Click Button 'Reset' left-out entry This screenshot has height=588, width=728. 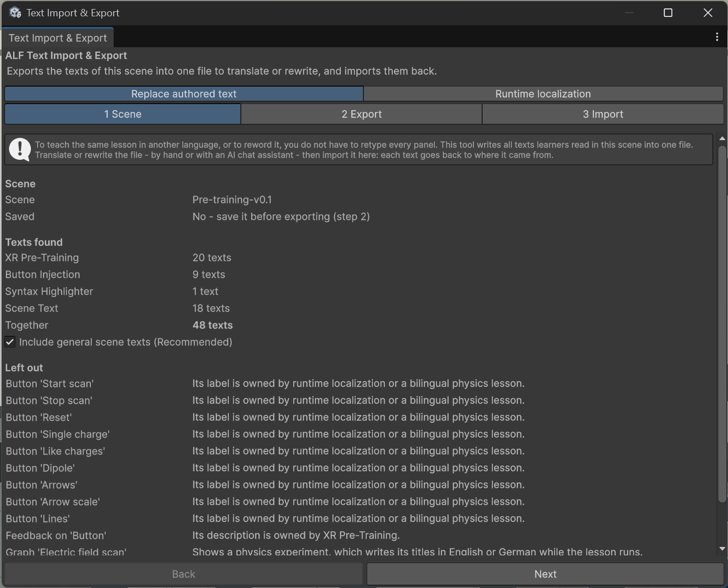click(x=39, y=418)
